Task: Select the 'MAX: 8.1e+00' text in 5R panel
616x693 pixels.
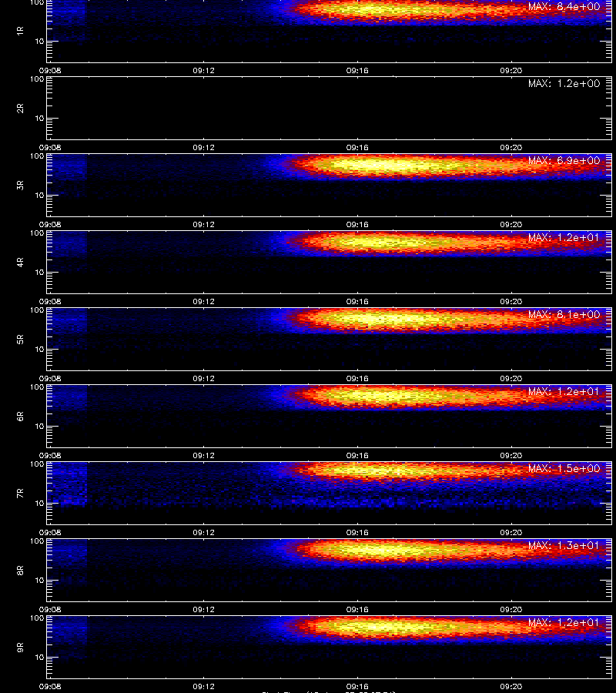Action: [x=564, y=315]
